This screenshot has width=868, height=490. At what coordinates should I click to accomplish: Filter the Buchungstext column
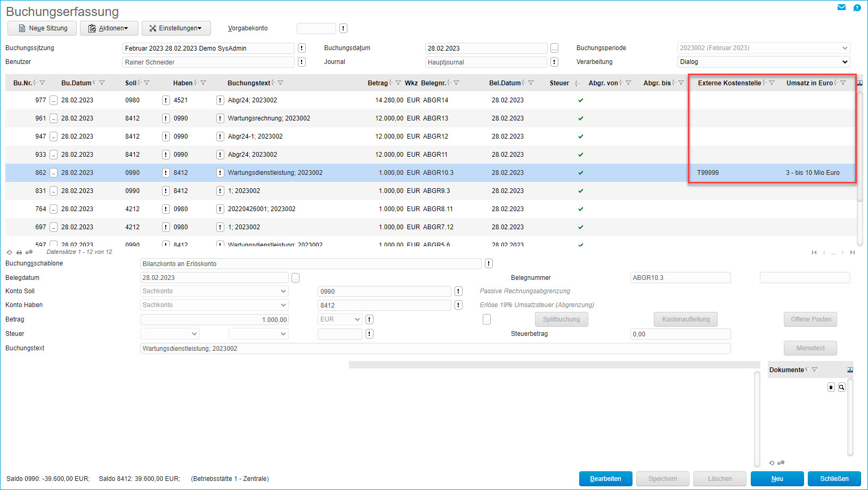(280, 83)
